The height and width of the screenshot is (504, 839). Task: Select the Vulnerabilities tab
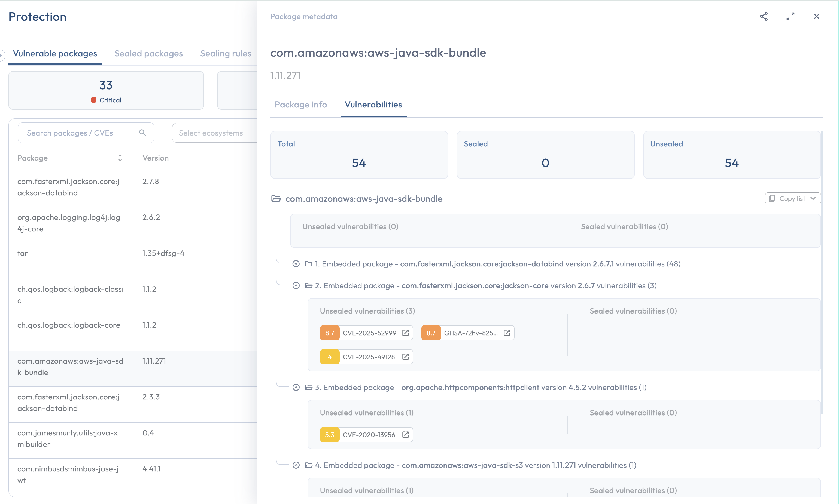click(x=373, y=105)
